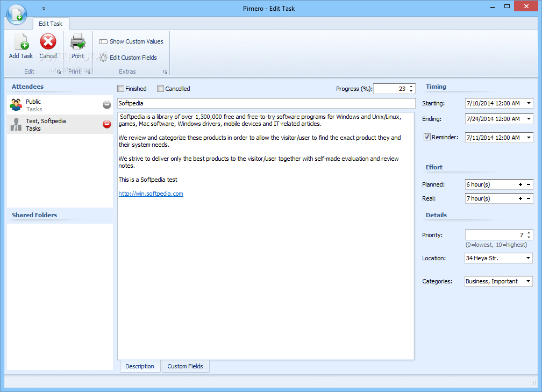Click the Location text 34 Heya Str.
Viewport: 542px width, 392px height.
pyautogui.click(x=482, y=258)
